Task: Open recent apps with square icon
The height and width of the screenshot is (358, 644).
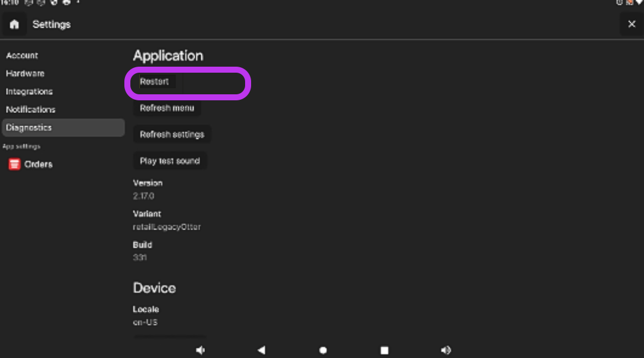Action: coord(384,350)
